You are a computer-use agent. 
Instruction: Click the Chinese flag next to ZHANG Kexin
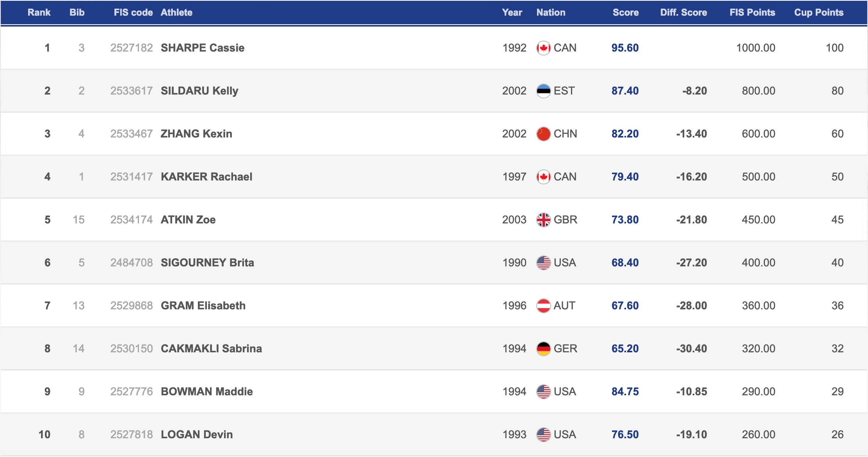click(x=544, y=134)
